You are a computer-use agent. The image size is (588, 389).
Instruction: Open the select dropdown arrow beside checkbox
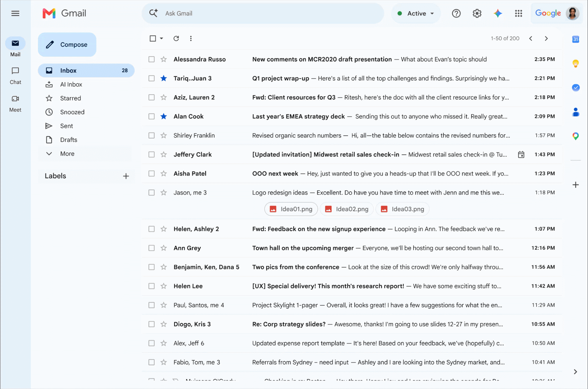point(161,38)
